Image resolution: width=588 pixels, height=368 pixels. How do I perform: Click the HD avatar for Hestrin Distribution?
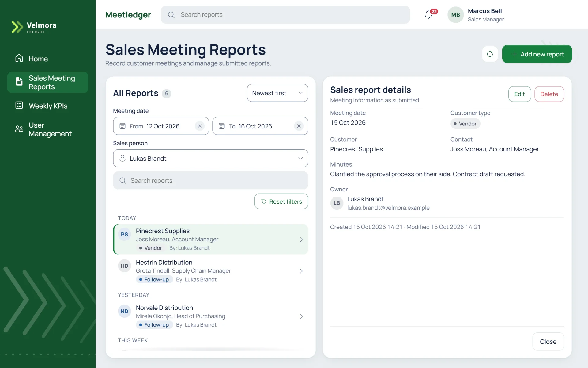click(x=124, y=266)
